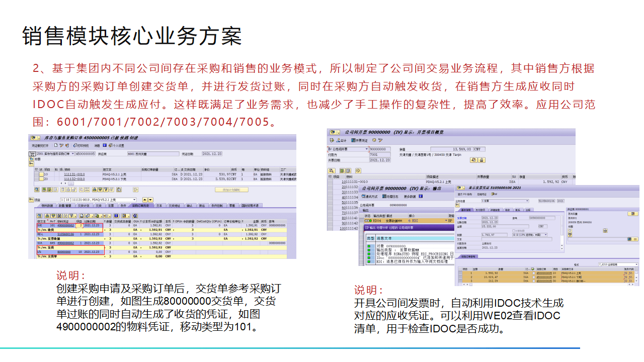
Task: Open material document 4900000002 in WE row
Action: tap(65, 225)
